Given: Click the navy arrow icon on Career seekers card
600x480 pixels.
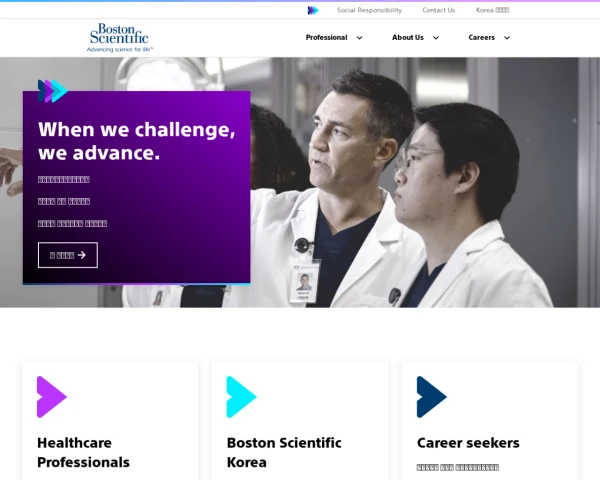Looking at the screenshot, I should 432,397.
